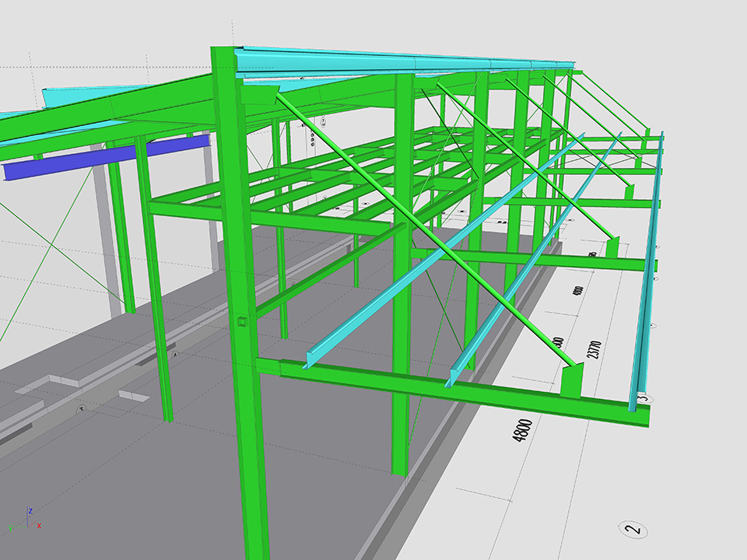Pick the nearest green diagonal brace rod
Viewport: 747px width, 560px height.
click(x=428, y=233)
